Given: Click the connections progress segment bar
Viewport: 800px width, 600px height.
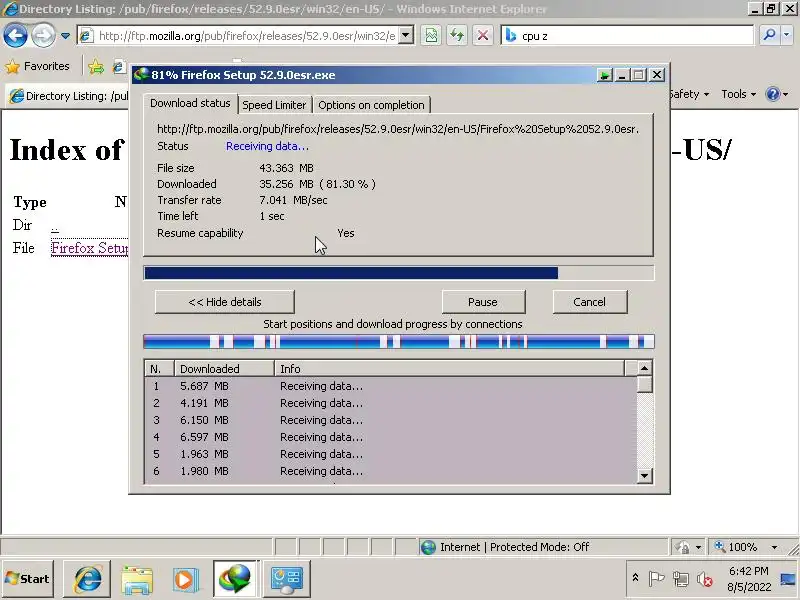Looking at the screenshot, I should click(x=399, y=341).
